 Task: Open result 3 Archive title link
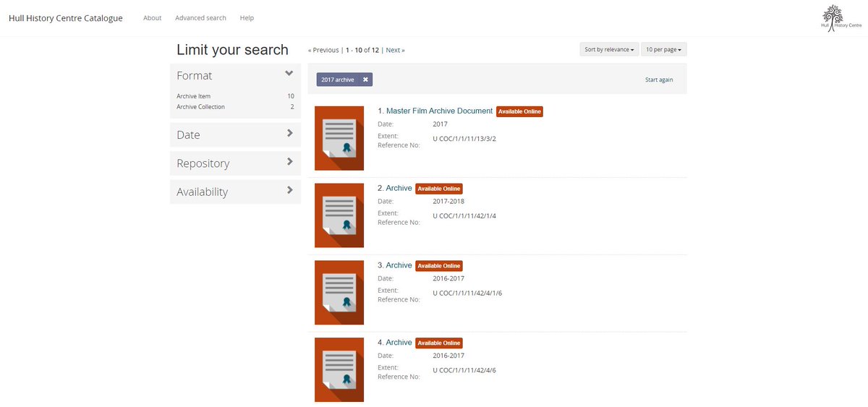[399, 265]
